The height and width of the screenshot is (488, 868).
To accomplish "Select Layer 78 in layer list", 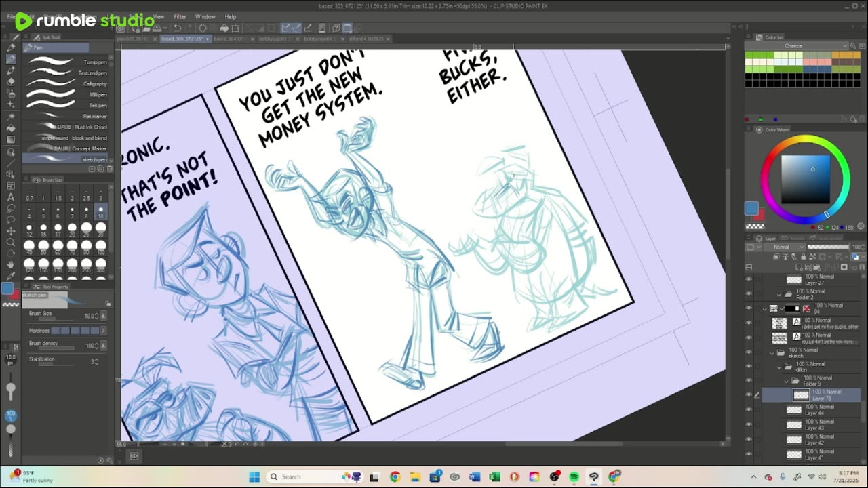I will [811, 394].
